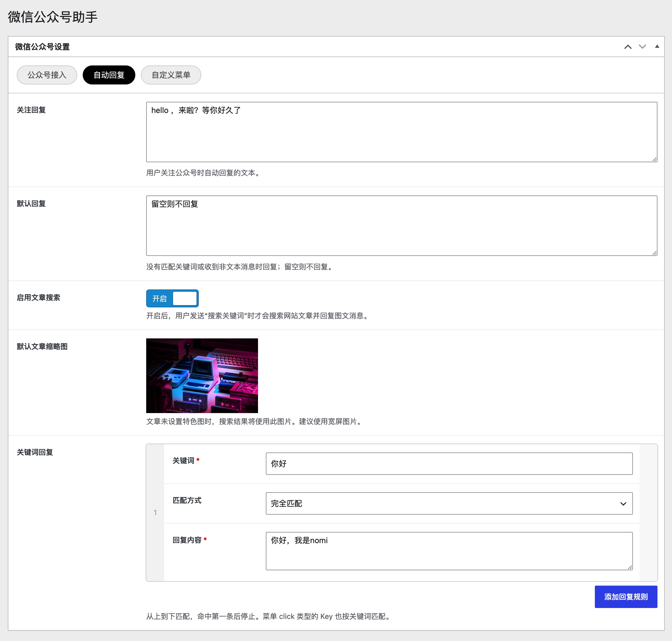Focus the 关键词 input with 你好
This screenshot has height=641, width=672.
coord(449,464)
